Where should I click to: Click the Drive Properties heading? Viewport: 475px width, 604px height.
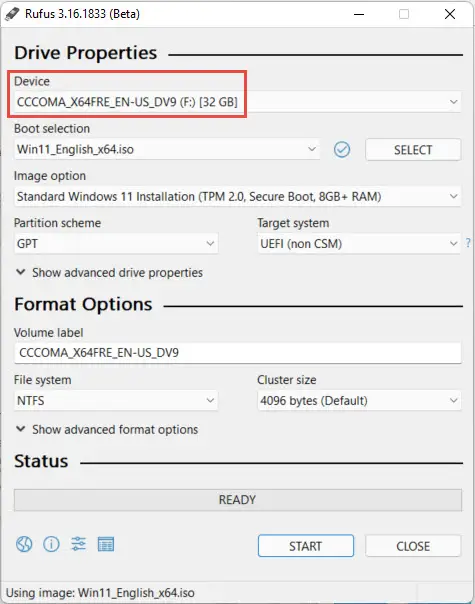(x=86, y=53)
